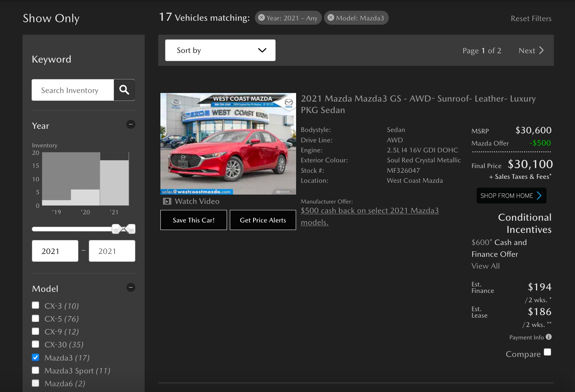Click the '19 inventory bar in year chart
Image resolution: width=575 pixels, height=392 pixels.
(x=57, y=202)
